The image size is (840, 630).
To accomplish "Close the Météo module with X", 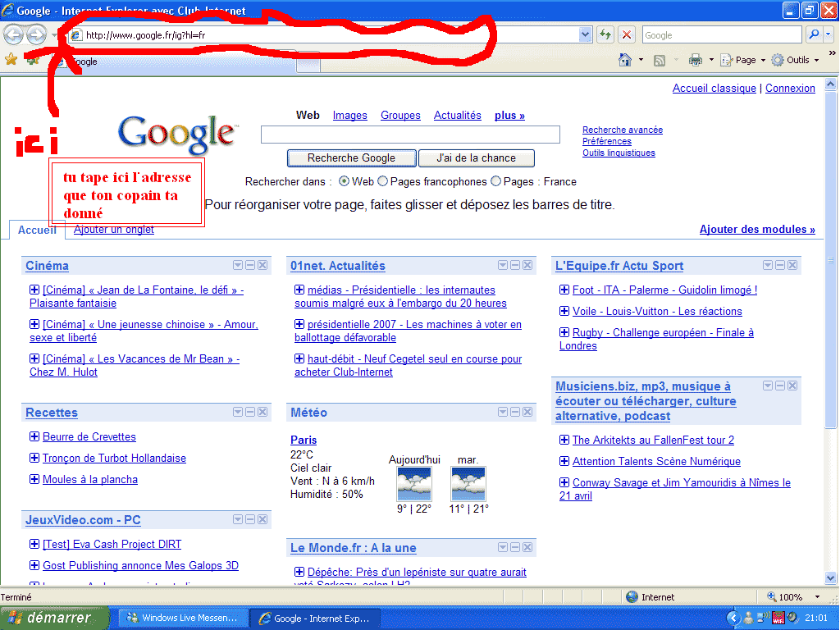I will pos(527,412).
